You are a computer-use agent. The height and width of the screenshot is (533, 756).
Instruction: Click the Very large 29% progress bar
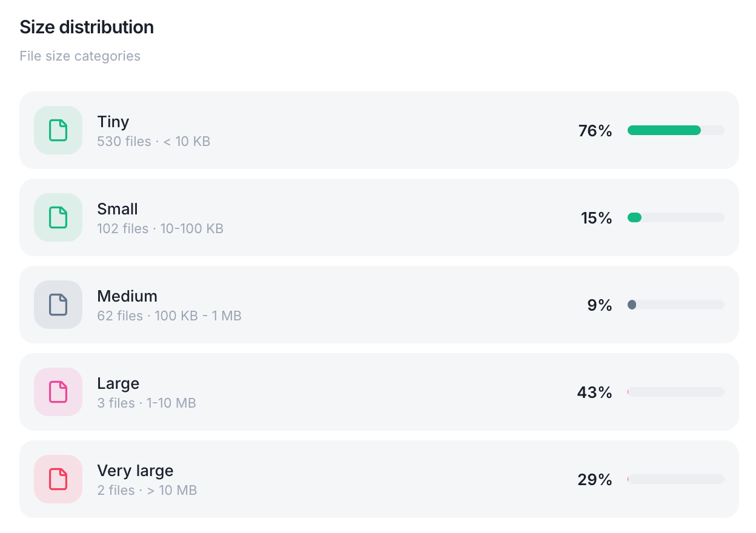(676, 479)
